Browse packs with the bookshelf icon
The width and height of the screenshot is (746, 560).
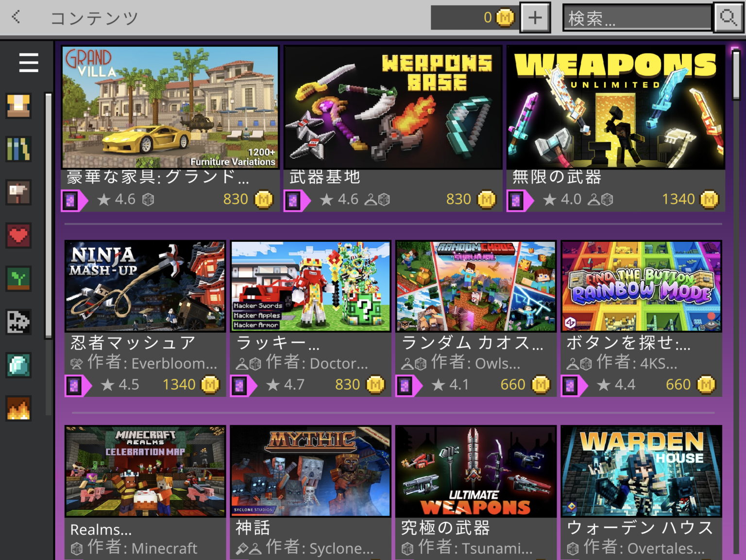tap(18, 149)
